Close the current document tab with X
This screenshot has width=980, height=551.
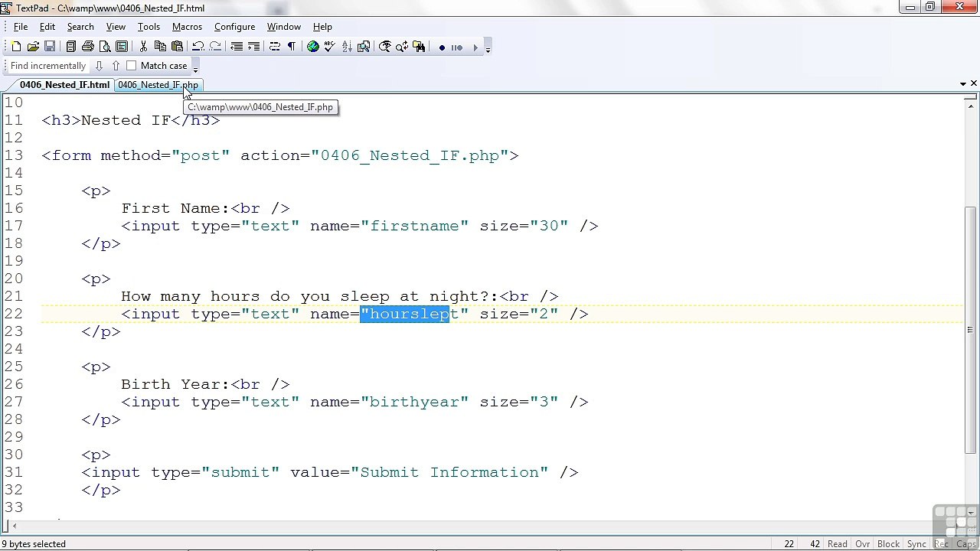tap(974, 83)
